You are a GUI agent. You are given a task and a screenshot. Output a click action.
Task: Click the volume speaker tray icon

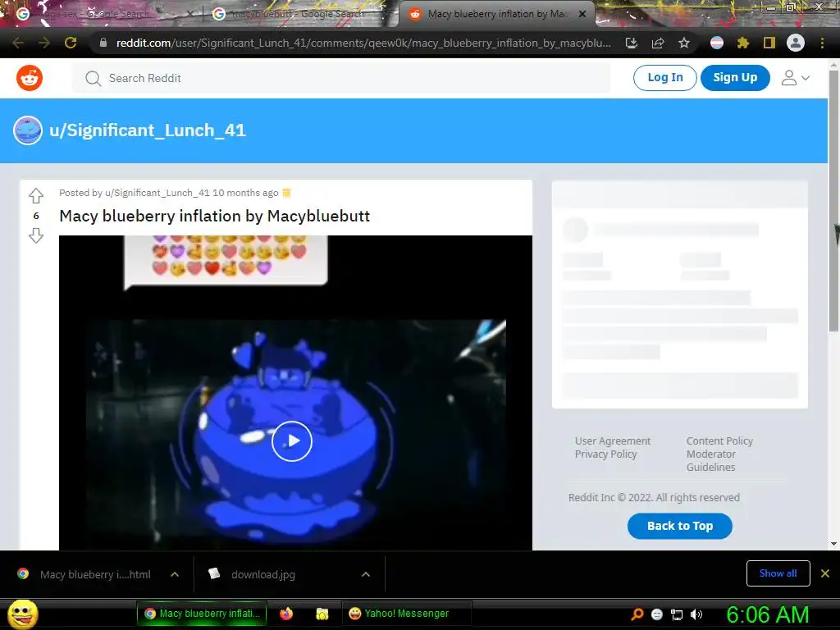point(696,614)
